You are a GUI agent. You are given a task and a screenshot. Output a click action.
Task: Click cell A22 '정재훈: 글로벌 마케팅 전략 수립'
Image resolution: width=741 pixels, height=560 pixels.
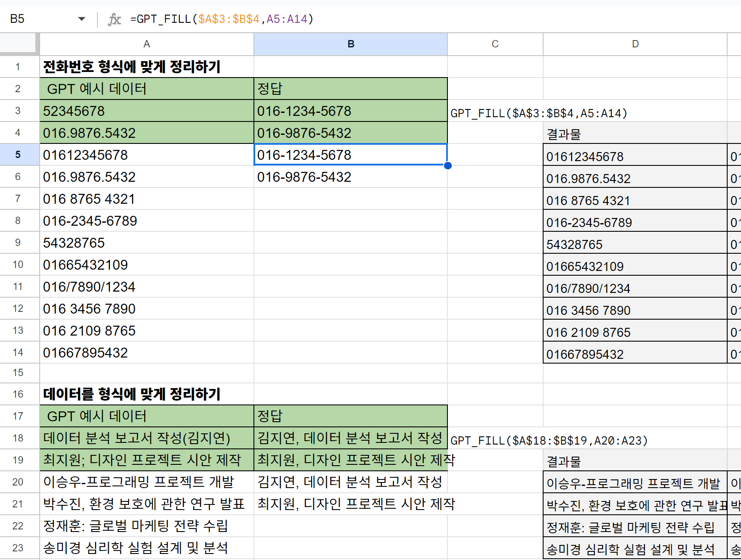point(147,526)
